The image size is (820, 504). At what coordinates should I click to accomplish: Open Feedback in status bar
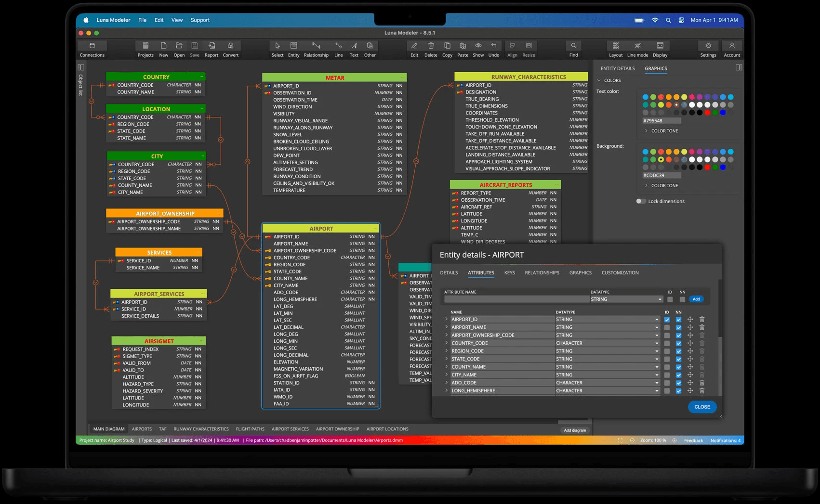point(693,440)
